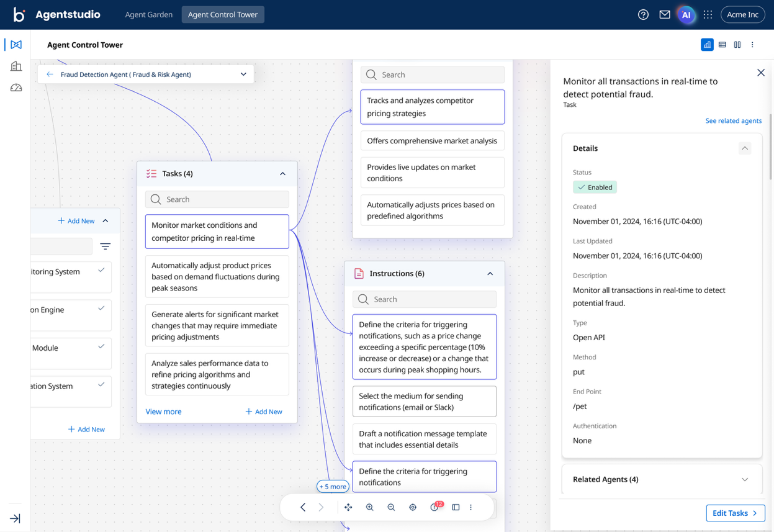774x532 pixels.
Task: Open the split-column view icon in top toolbar
Action: [737, 45]
